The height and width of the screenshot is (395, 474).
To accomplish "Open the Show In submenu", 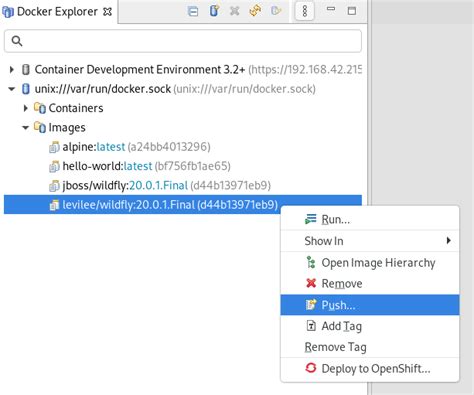I will pos(370,241).
